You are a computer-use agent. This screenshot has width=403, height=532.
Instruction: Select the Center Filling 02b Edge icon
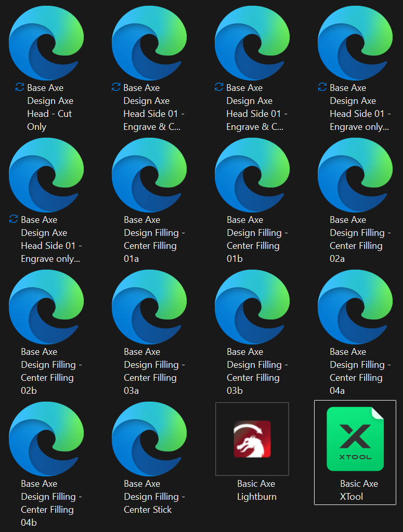coord(46,307)
